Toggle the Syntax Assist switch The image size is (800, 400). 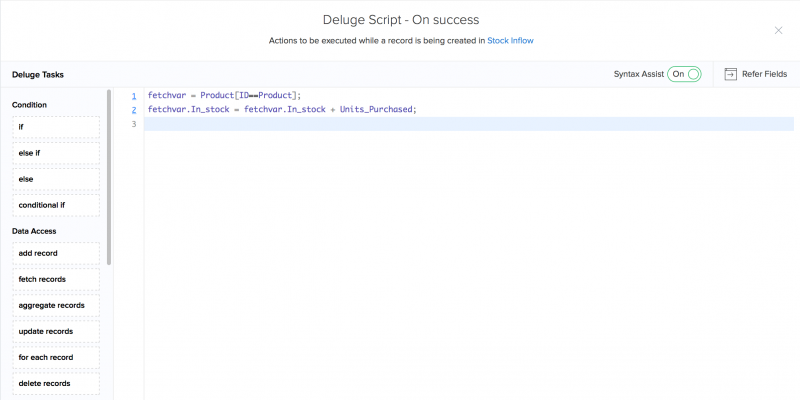click(685, 74)
